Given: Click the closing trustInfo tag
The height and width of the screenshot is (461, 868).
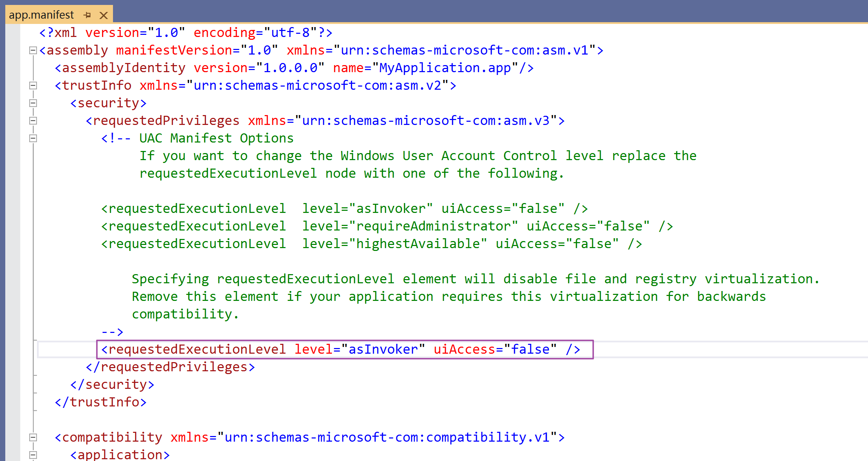Looking at the screenshot, I should (101, 402).
